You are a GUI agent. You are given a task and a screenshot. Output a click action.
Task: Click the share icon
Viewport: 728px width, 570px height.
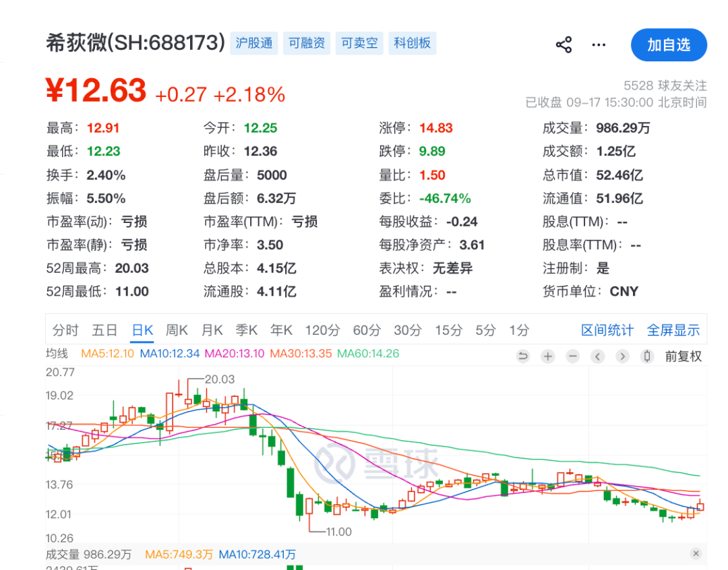(x=564, y=45)
